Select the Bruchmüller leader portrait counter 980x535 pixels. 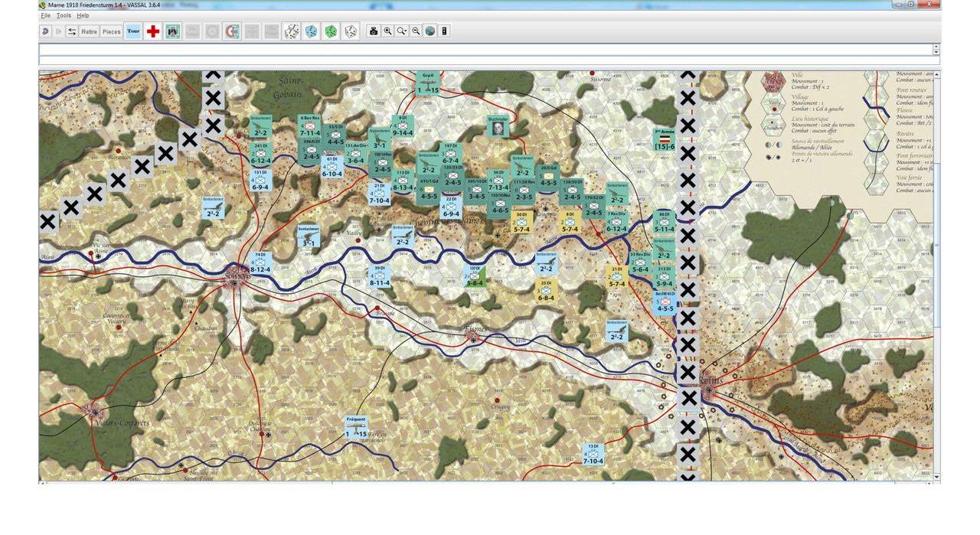498,126
